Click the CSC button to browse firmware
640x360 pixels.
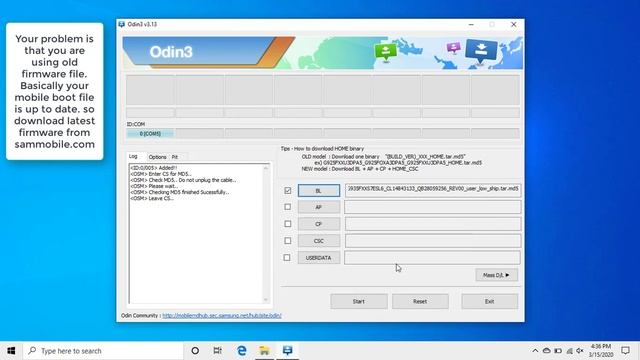click(319, 241)
